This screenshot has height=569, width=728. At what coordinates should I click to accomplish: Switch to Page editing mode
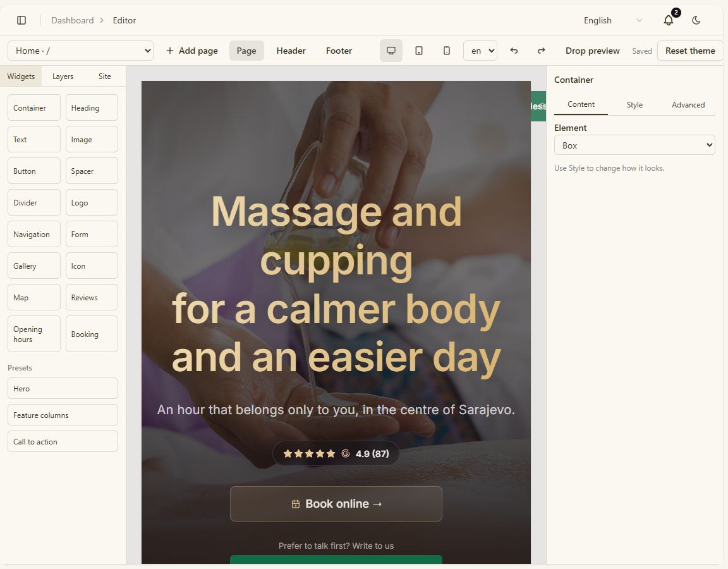(246, 51)
